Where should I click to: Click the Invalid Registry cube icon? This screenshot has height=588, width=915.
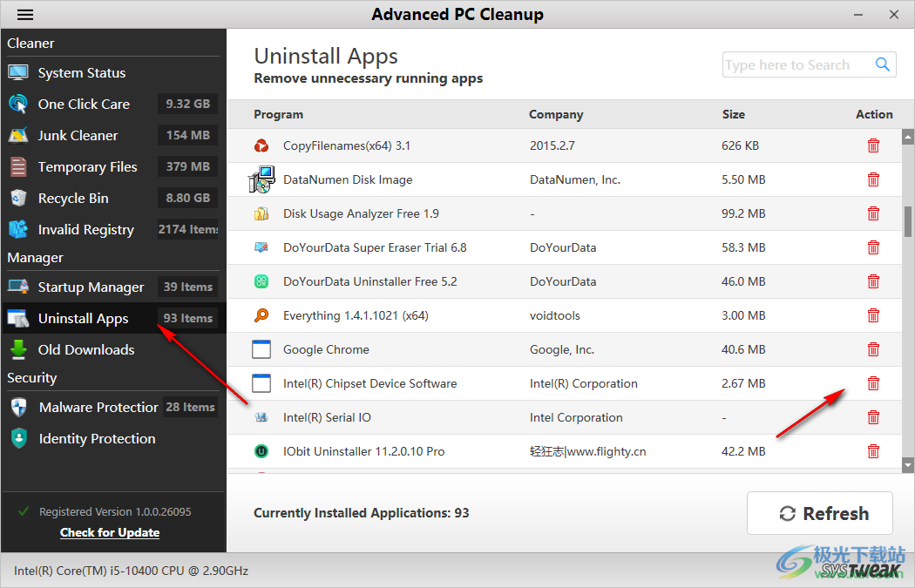pos(18,229)
